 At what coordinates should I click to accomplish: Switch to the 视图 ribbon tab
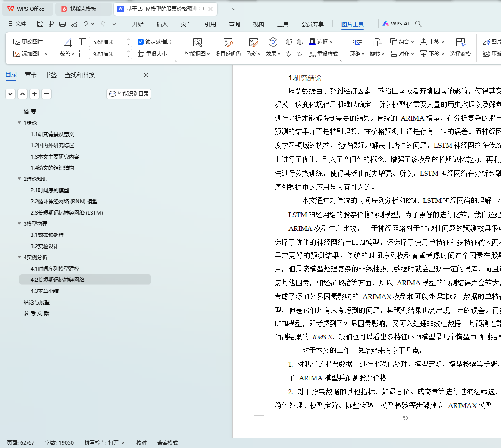[x=259, y=24]
